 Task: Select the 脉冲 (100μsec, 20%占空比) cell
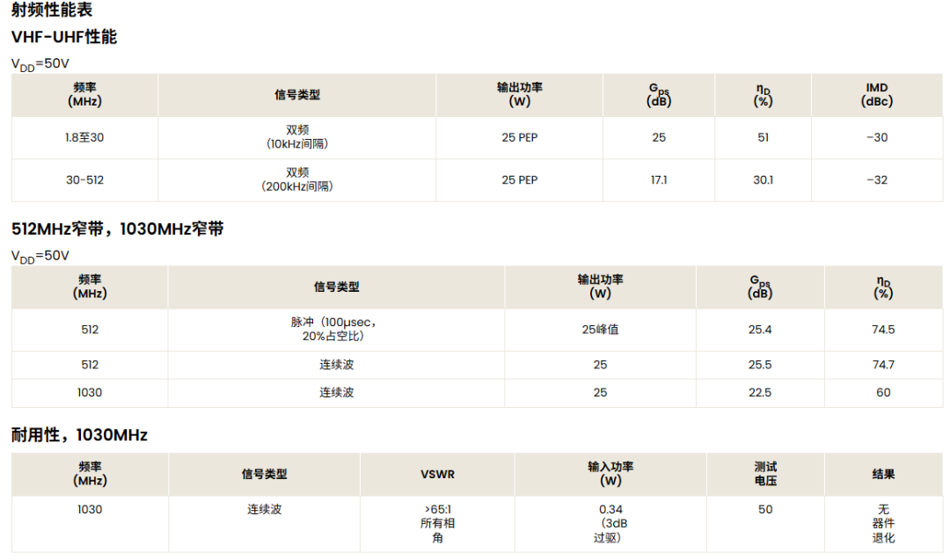336,329
